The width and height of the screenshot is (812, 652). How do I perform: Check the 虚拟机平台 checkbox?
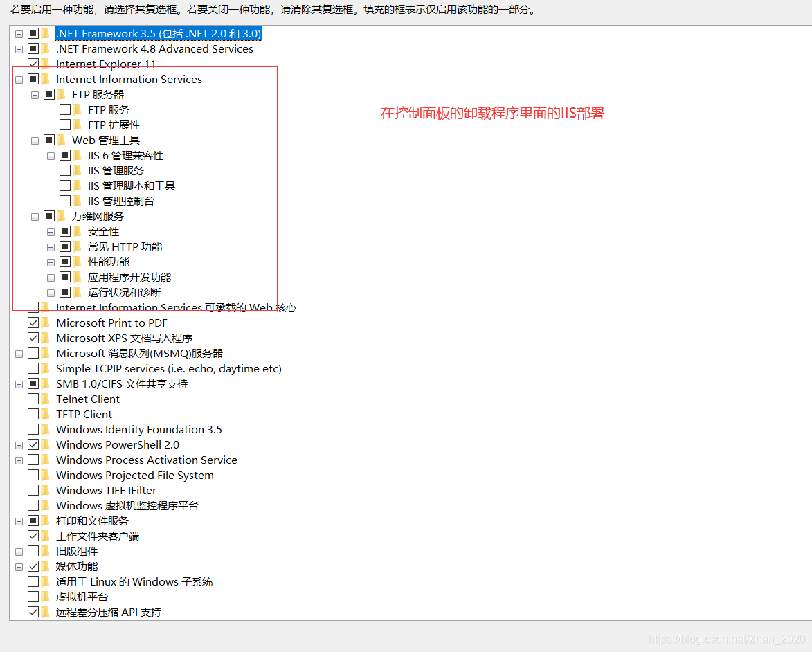[33, 597]
